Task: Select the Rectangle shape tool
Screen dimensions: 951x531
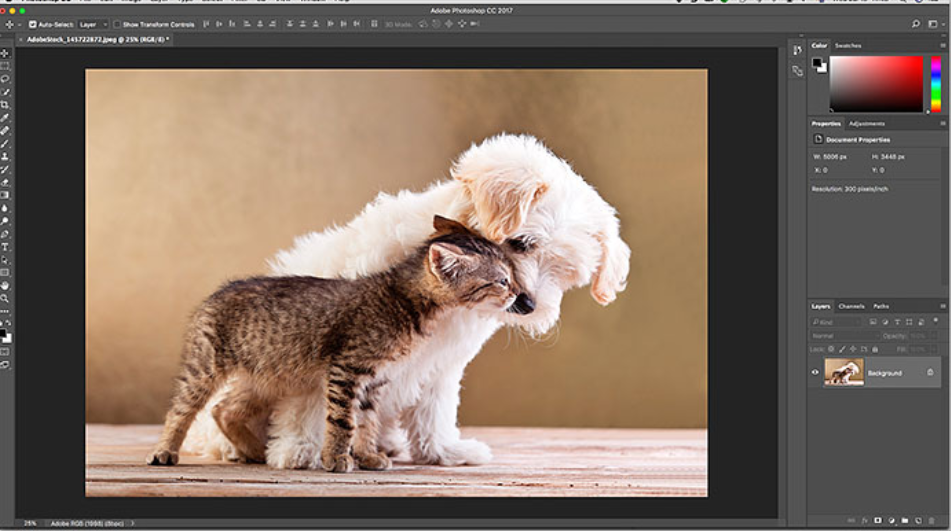Action: tap(5, 272)
